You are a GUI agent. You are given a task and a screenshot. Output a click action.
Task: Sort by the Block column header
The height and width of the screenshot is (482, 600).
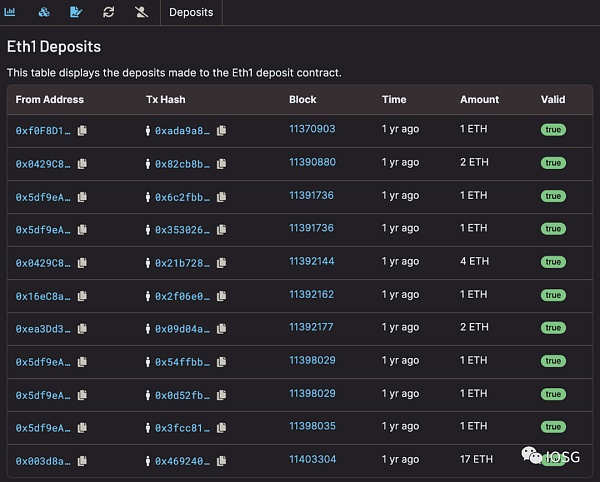coord(303,99)
